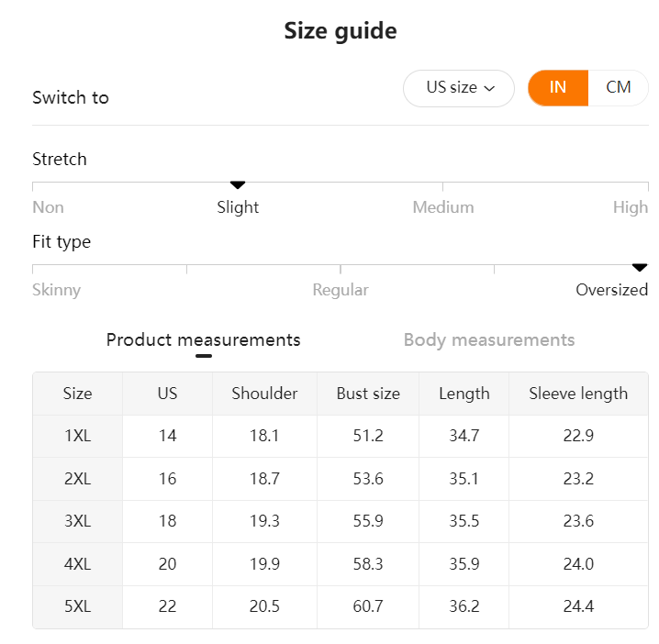Open the Body measurements tab

(488, 340)
